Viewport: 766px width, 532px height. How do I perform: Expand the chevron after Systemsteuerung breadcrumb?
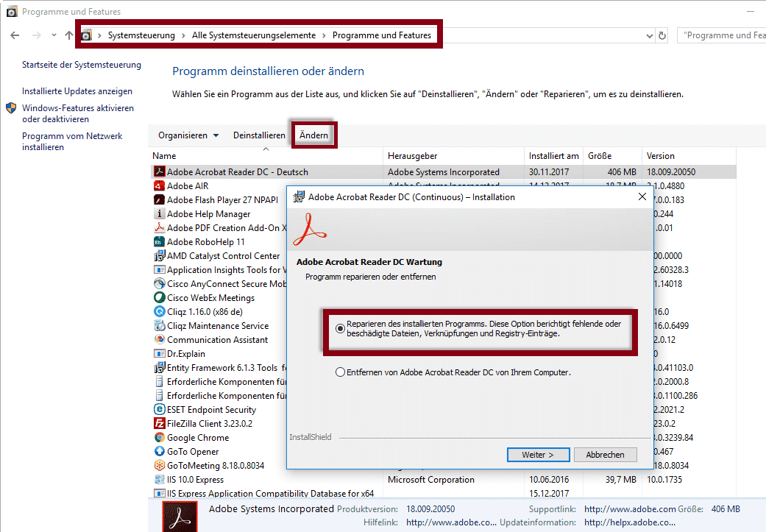183,35
